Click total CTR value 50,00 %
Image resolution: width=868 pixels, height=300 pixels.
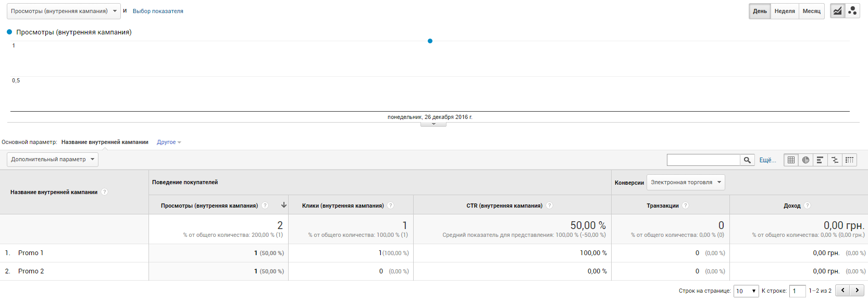pyautogui.click(x=588, y=225)
